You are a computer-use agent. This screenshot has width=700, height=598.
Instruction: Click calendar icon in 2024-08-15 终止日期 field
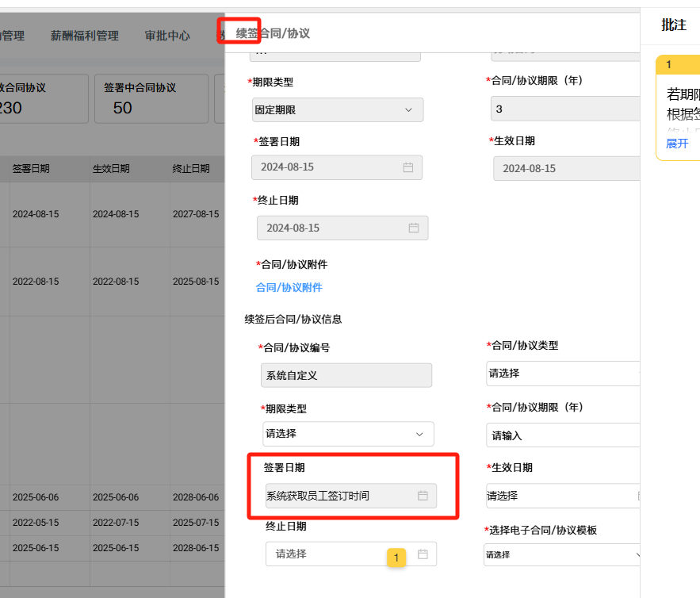413,228
